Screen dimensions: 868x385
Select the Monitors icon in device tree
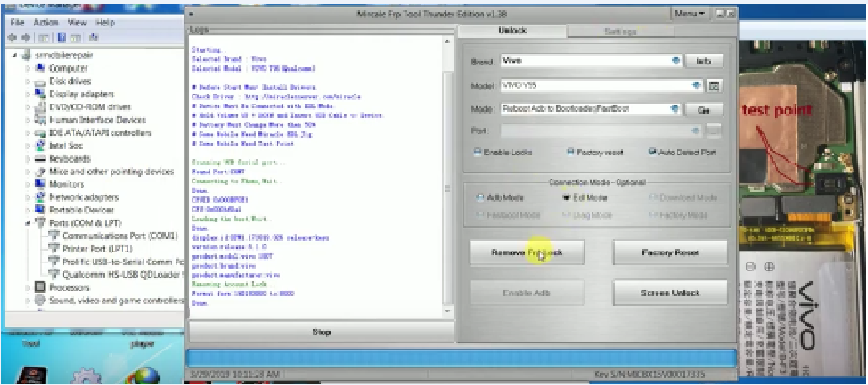40,184
